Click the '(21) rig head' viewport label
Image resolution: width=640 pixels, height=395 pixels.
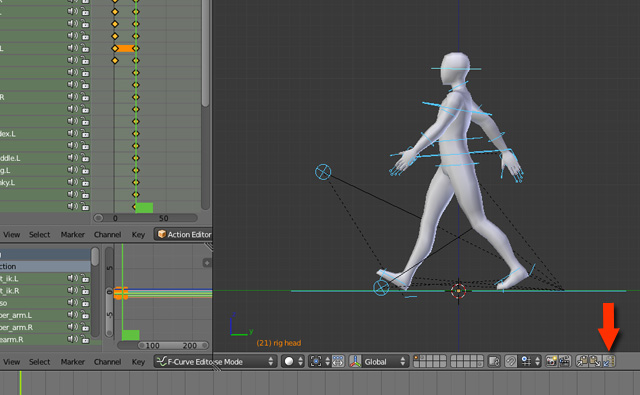[x=279, y=343]
